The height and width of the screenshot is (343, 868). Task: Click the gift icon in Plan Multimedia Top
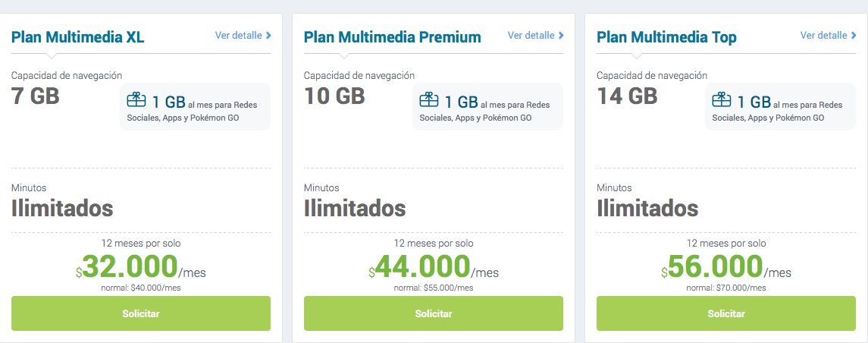pyautogui.click(x=721, y=100)
